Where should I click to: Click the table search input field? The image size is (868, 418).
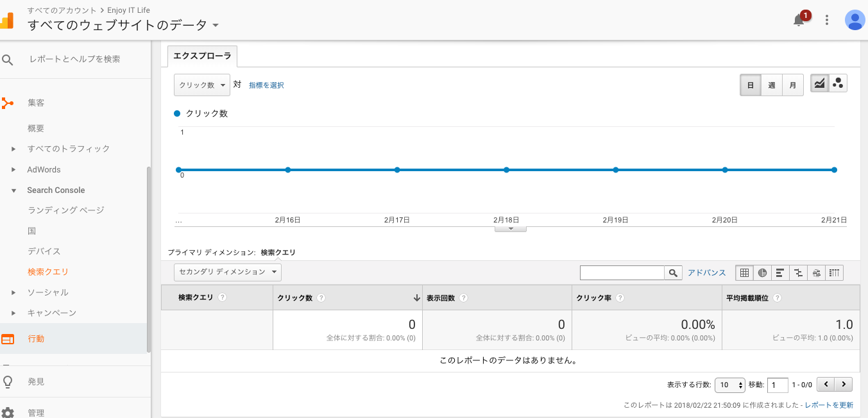tap(622, 273)
